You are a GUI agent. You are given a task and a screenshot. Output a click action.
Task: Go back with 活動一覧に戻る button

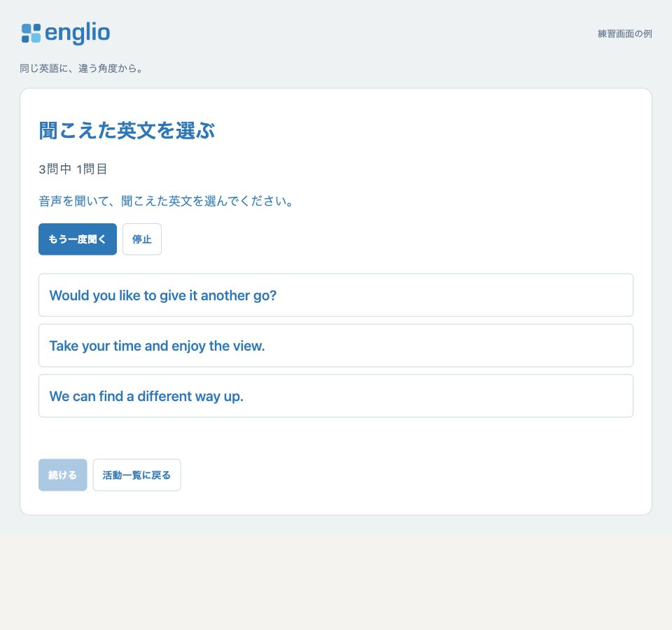click(136, 475)
